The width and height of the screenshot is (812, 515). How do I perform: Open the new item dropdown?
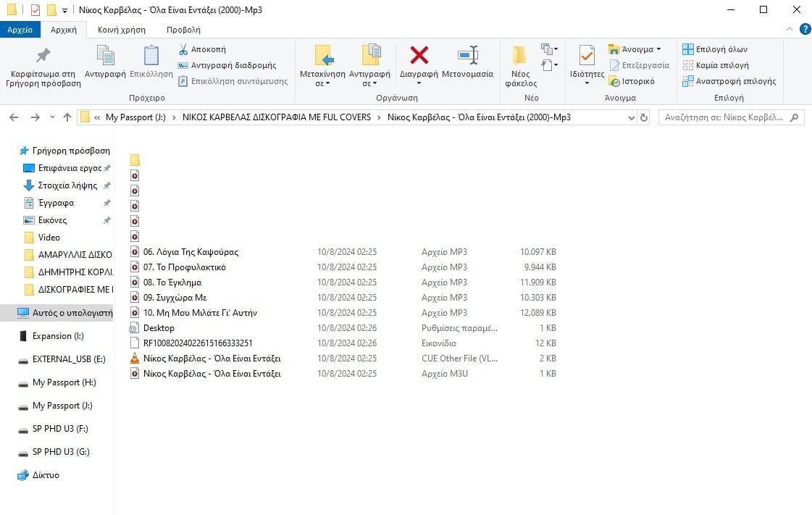point(550,49)
